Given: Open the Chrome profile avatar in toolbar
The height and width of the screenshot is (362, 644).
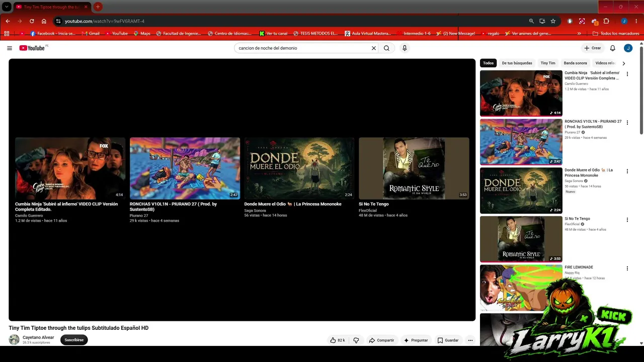Looking at the screenshot, I should click(624, 21).
